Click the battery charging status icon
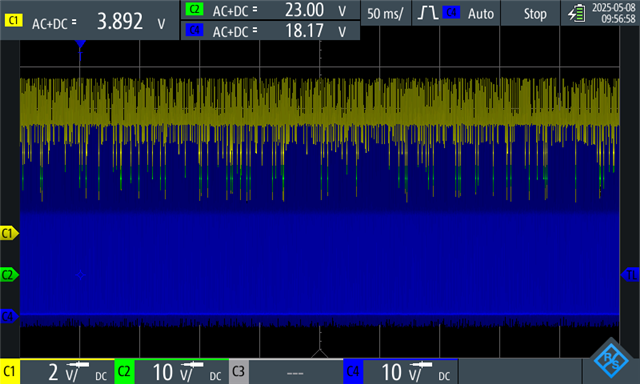Image resolution: width=640 pixels, height=384 pixels. click(576, 13)
